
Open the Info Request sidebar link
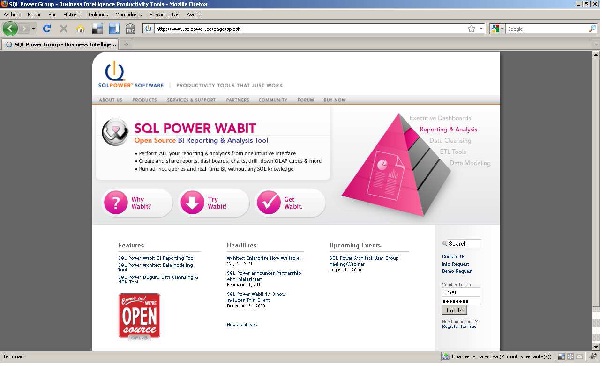click(455, 264)
